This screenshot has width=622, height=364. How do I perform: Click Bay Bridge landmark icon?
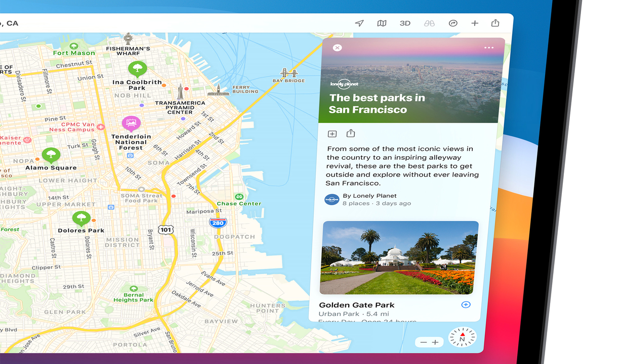[288, 72]
